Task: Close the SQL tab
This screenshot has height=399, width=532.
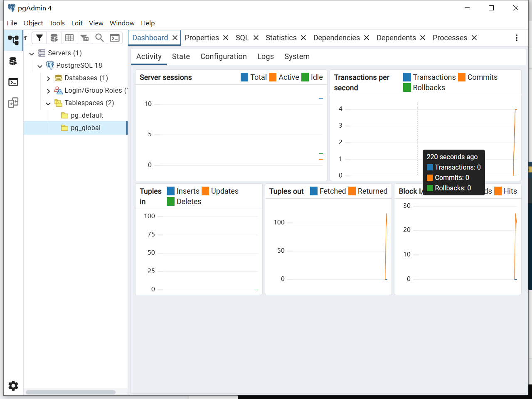Action: tap(256, 38)
